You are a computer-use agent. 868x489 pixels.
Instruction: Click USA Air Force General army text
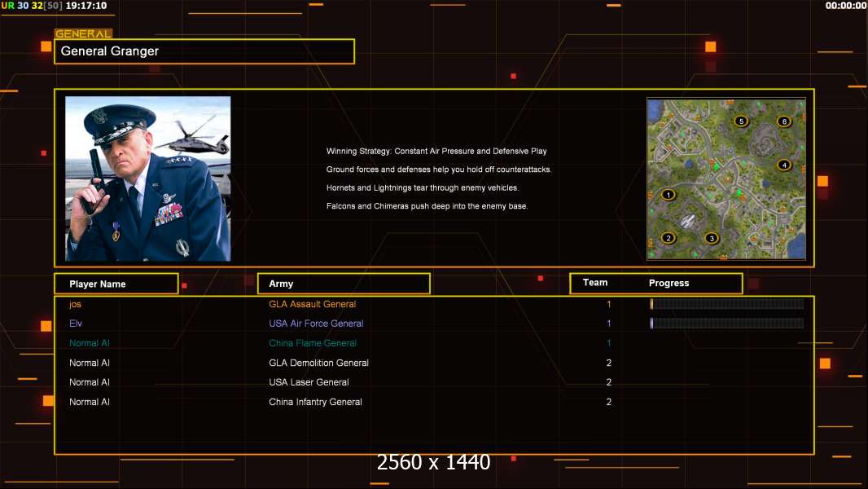pyautogui.click(x=316, y=324)
